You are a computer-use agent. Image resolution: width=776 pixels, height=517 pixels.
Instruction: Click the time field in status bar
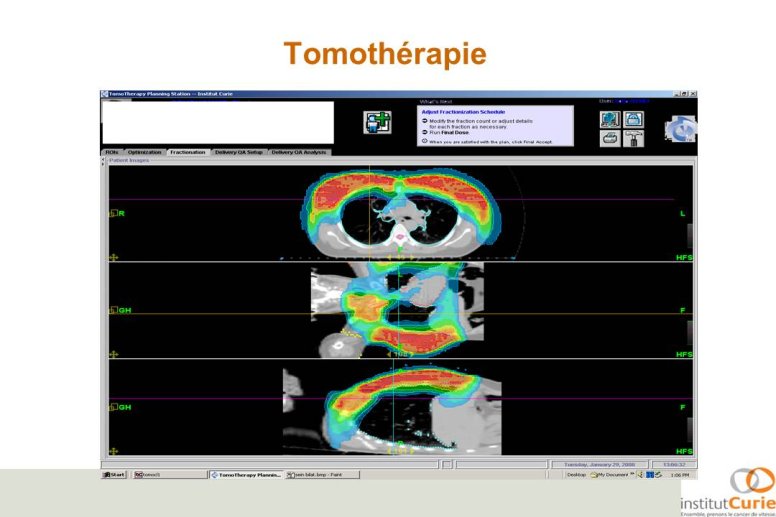click(674, 465)
